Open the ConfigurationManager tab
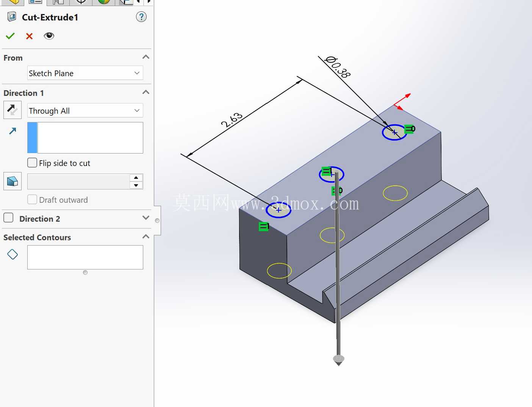Viewport: 532px width, 407px height. 58,2
